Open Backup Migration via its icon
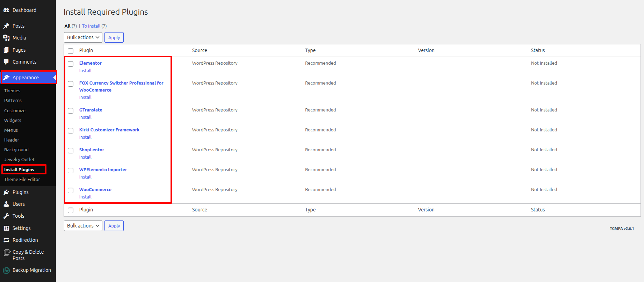644x282 pixels. click(6, 270)
